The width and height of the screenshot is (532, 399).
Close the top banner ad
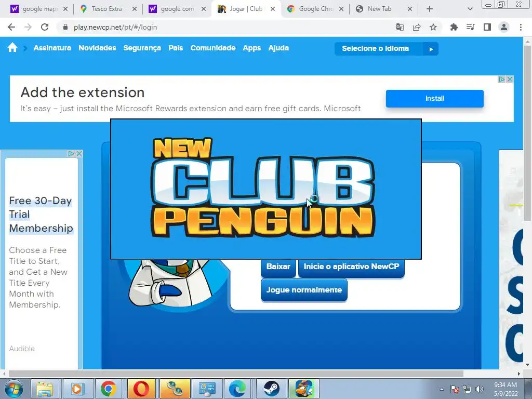510,79
